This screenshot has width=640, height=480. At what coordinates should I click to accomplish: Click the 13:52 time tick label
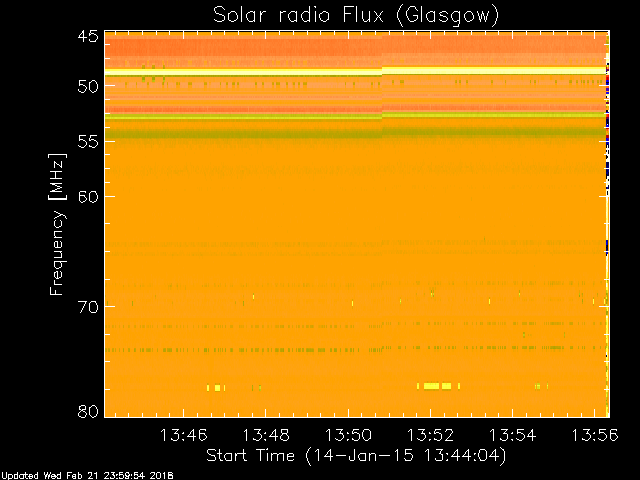(431, 435)
